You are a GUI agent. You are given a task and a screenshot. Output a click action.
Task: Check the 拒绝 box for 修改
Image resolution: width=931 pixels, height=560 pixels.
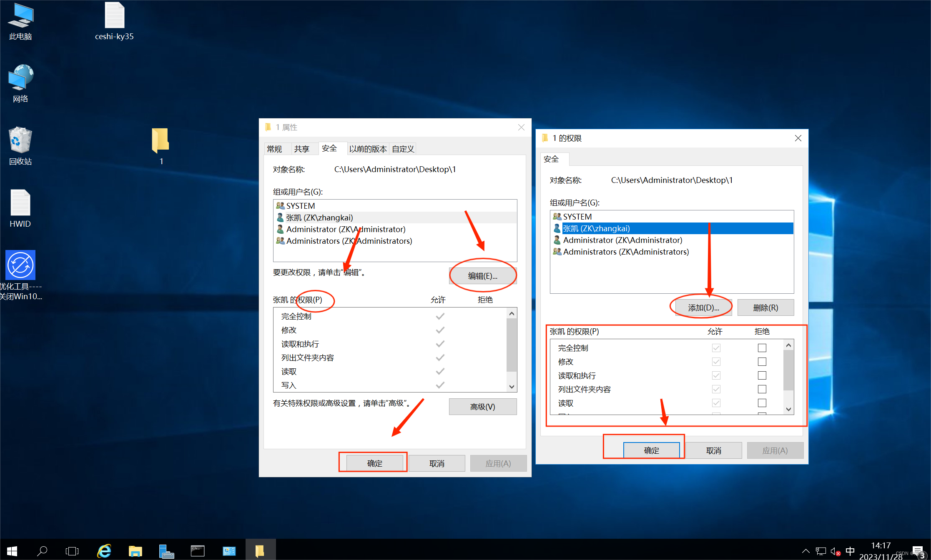(x=762, y=362)
